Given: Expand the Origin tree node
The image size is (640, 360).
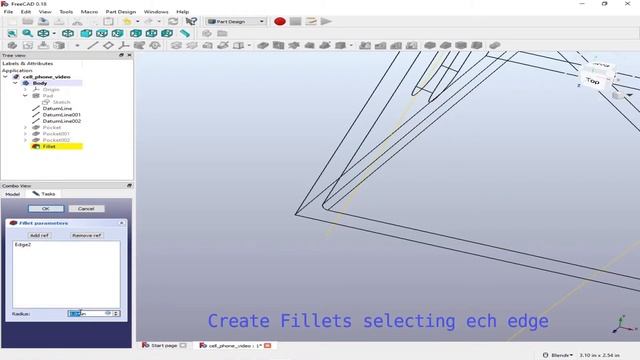Looking at the screenshot, I should pos(25,89).
